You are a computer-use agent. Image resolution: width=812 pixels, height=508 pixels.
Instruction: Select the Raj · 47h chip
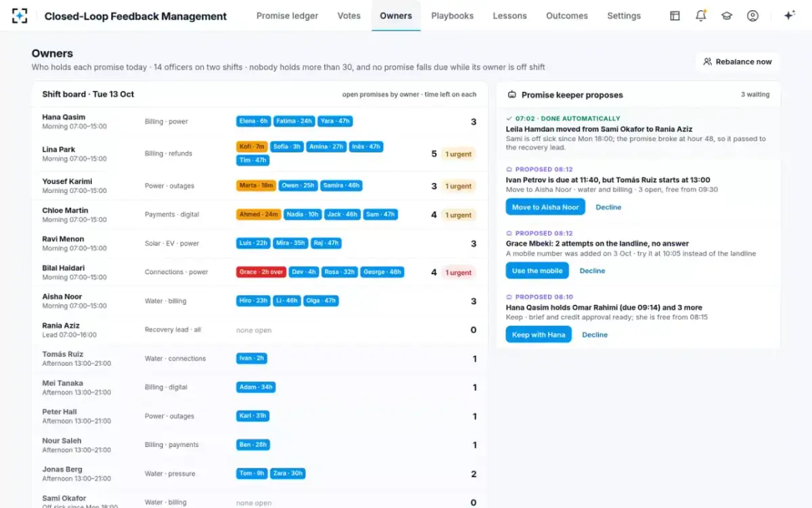point(325,243)
